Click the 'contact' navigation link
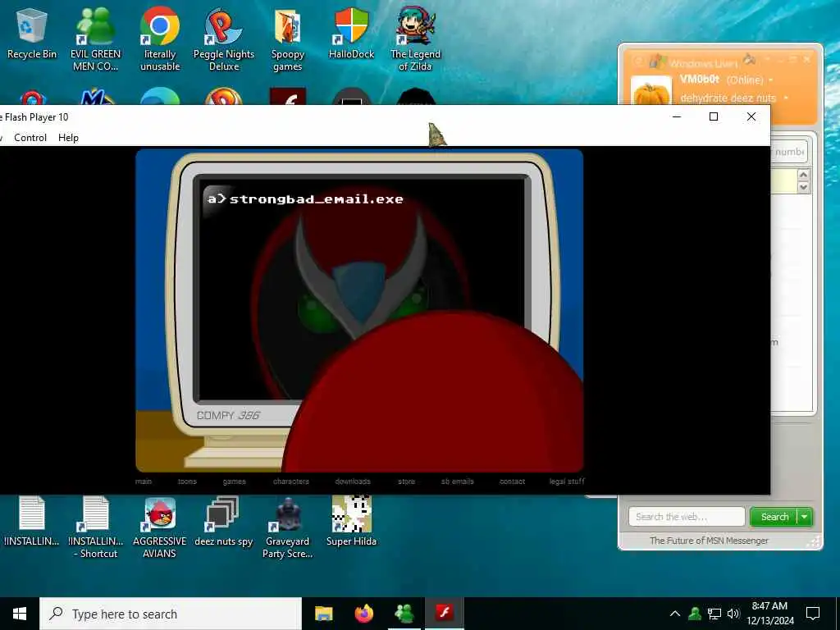The width and height of the screenshot is (840, 630). pyautogui.click(x=512, y=481)
